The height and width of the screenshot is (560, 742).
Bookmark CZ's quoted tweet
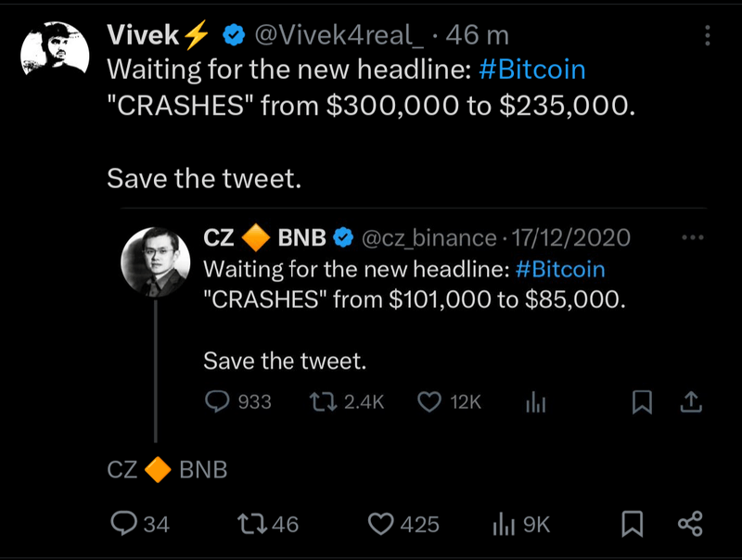(x=642, y=401)
